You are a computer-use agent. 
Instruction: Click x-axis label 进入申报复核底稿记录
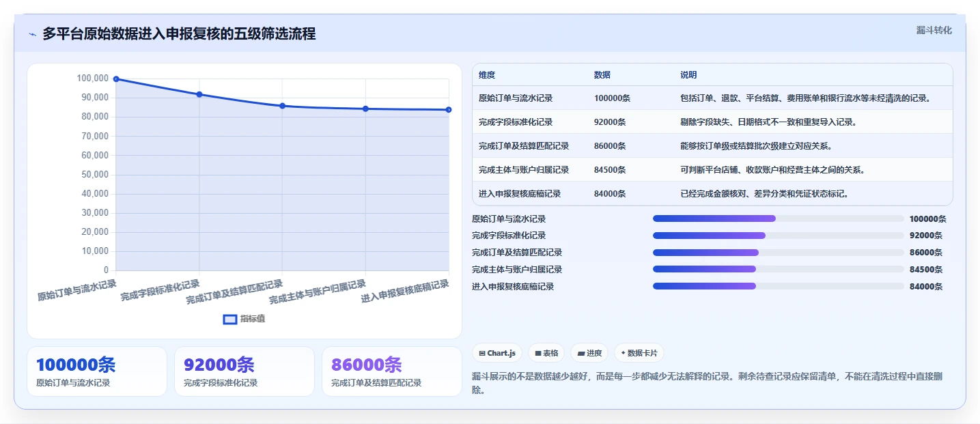pos(405,292)
